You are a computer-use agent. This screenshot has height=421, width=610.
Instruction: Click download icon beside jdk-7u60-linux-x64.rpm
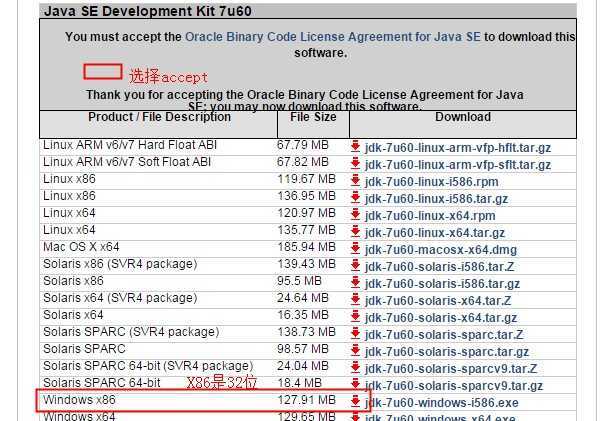coord(355,215)
